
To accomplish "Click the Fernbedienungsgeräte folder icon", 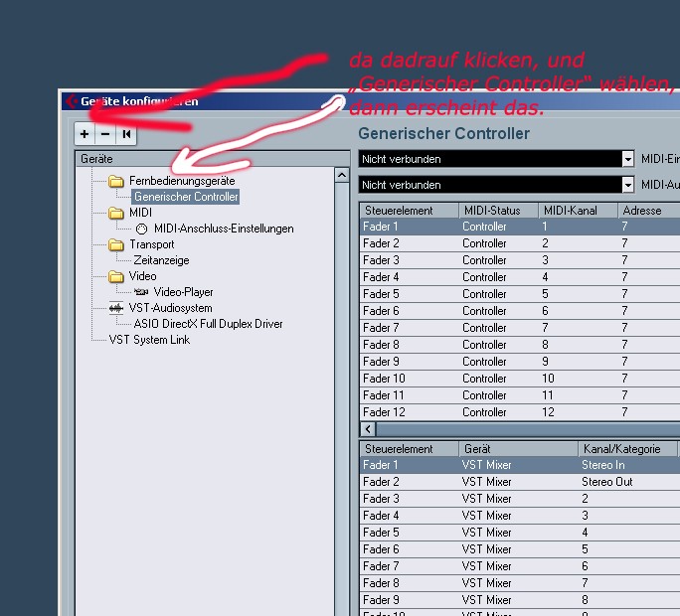I will point(116,181).
